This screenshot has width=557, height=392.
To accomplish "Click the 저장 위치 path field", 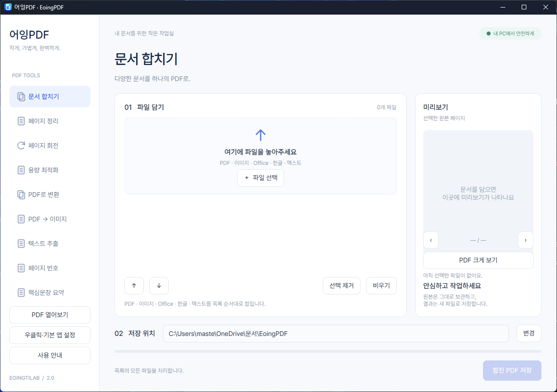I will pos(336,334).
